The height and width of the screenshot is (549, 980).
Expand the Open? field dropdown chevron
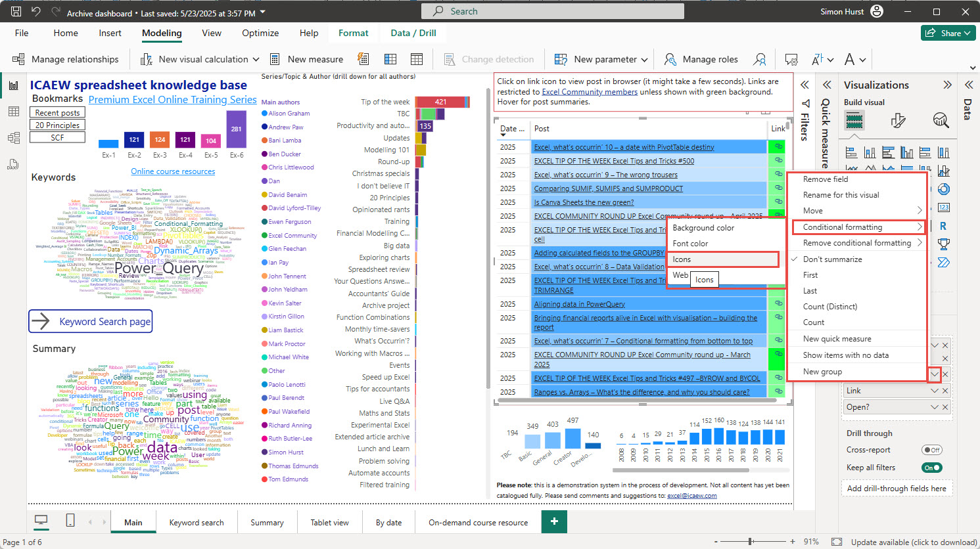934,407
